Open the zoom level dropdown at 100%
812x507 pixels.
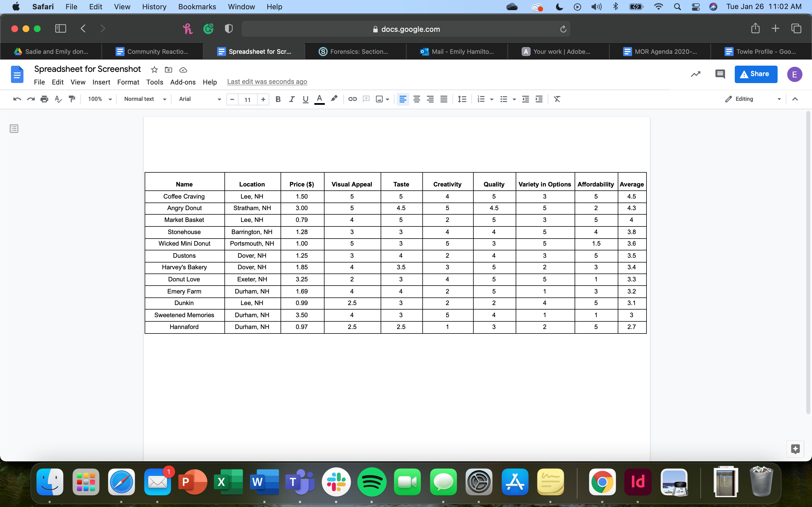(99, 99)
